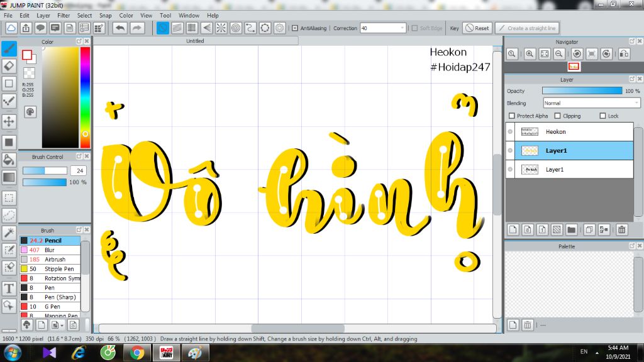The height and width of the screenshot is (362, 644).
Task: Enable the vanishing point snap
Action: [206, 28]
